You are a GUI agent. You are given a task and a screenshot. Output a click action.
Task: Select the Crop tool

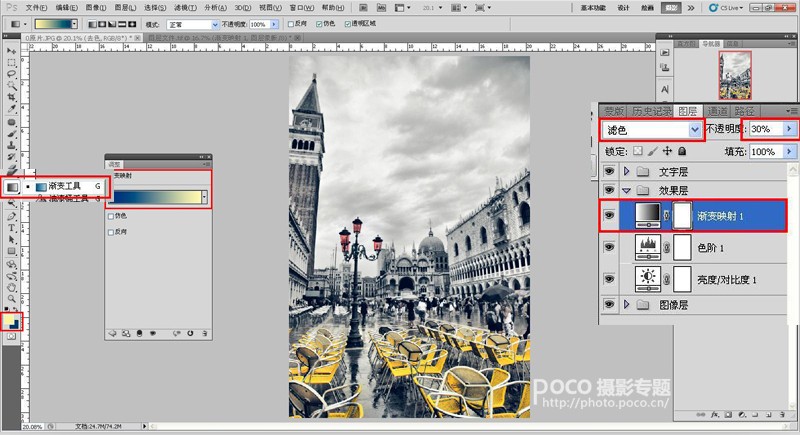point(11,97)
